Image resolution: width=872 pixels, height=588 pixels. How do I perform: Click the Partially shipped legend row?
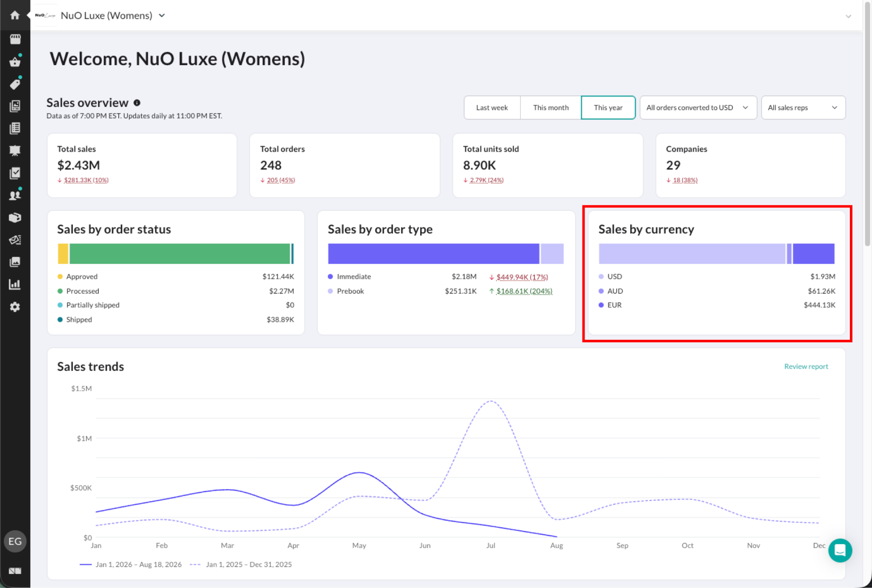[x=176, y=305]
